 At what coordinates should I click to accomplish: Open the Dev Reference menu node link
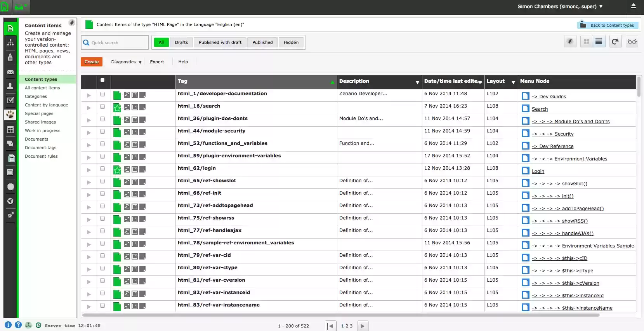(x=556, y=146)
